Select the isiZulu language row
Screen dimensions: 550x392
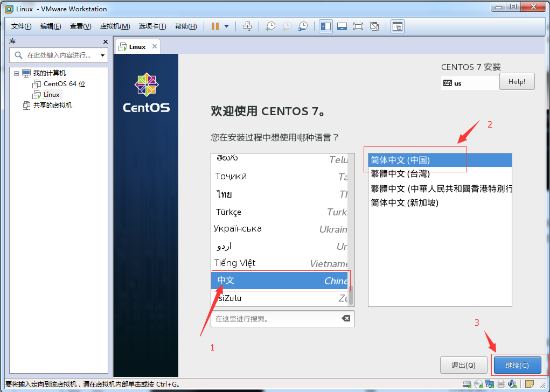tap(280, 298)
